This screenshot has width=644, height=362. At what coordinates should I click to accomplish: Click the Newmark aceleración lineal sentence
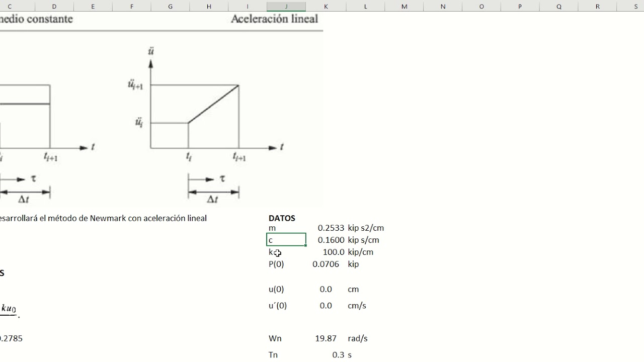[x=103, y=218]
